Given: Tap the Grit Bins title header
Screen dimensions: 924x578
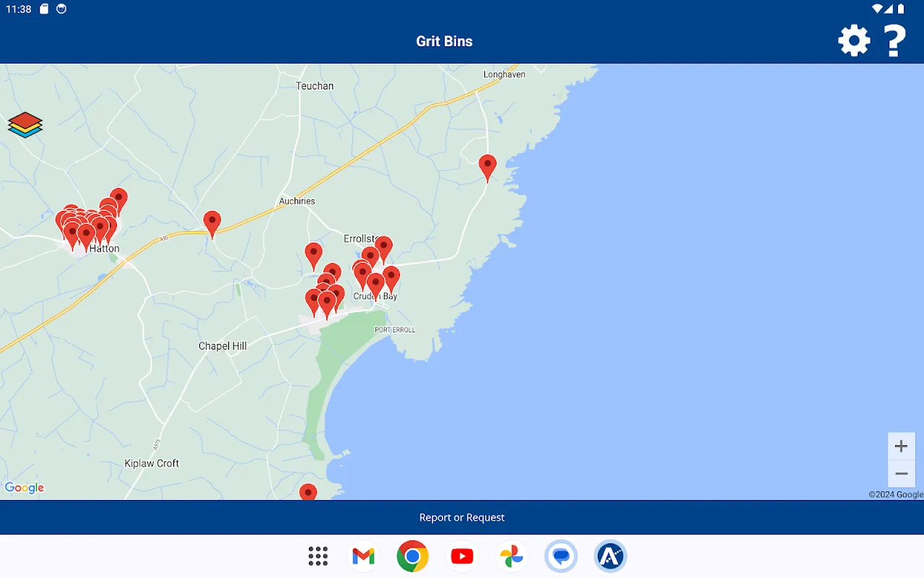Looking at the screenshot, I should [444, 41].
